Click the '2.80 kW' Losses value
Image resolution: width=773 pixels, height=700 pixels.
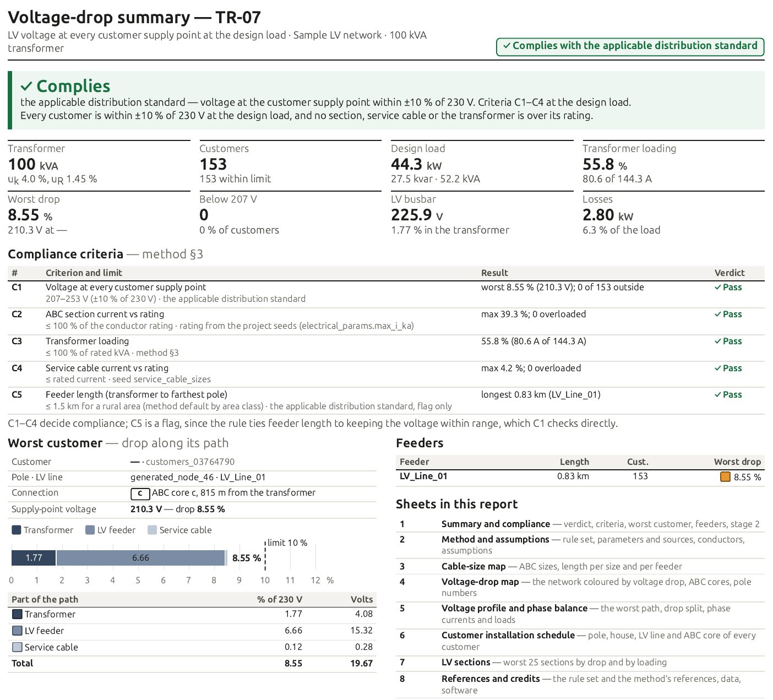[x=608, y=215]
